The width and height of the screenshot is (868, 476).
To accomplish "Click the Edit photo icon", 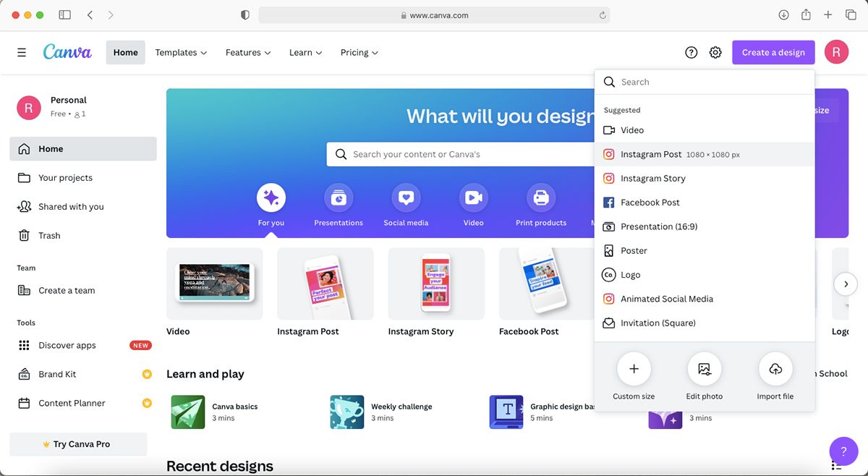I will (705, 369).
